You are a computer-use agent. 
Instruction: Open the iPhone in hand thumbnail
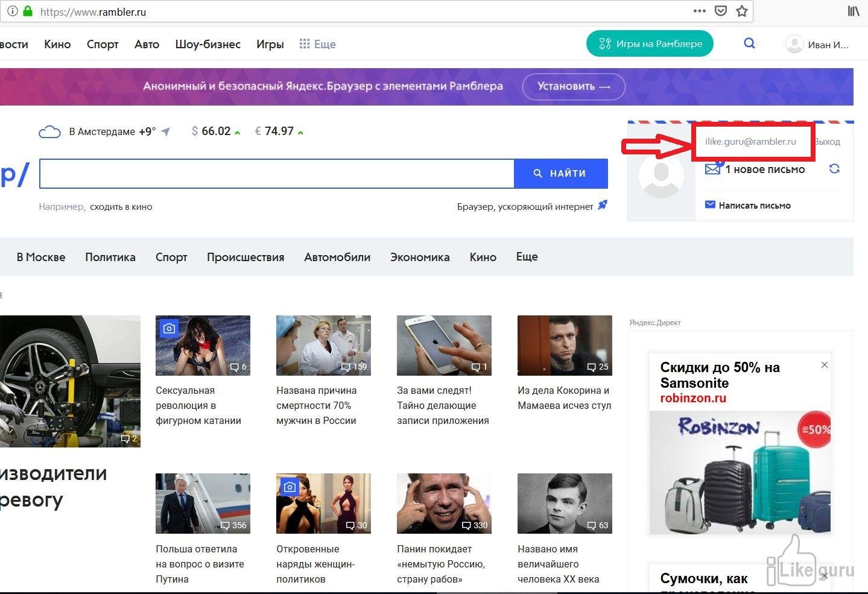pyautogui.click(x=444, y=346)
